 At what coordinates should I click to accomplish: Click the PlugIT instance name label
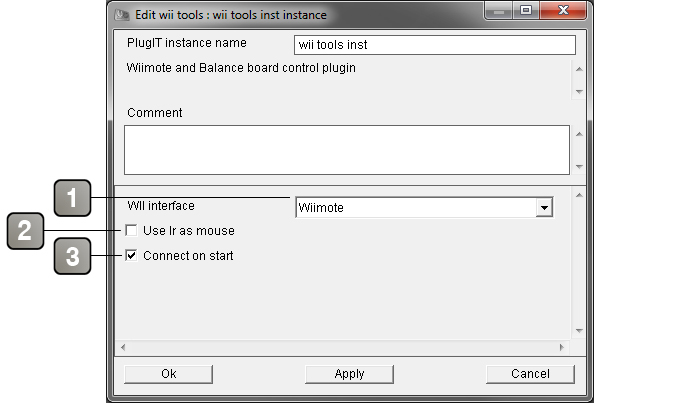[x=187, y=43]
